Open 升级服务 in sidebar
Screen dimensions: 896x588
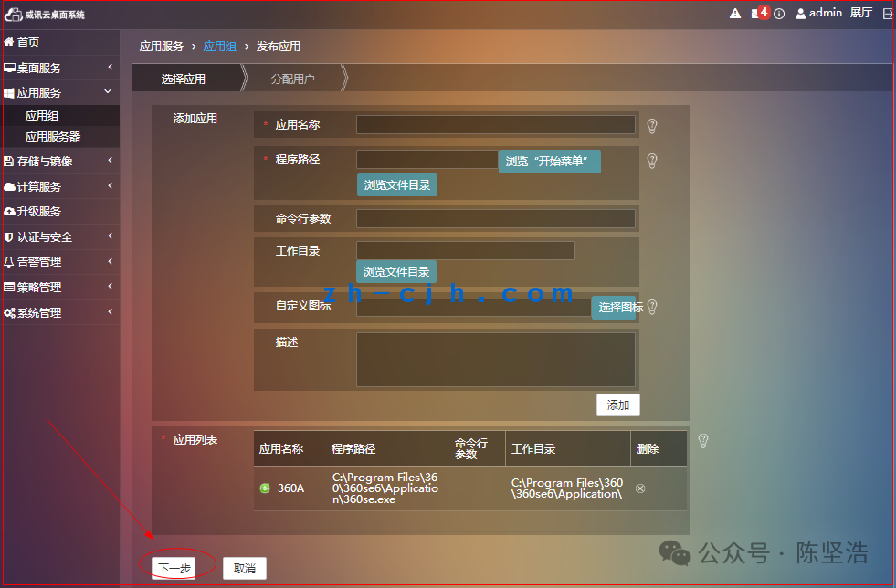click(60, 212)
